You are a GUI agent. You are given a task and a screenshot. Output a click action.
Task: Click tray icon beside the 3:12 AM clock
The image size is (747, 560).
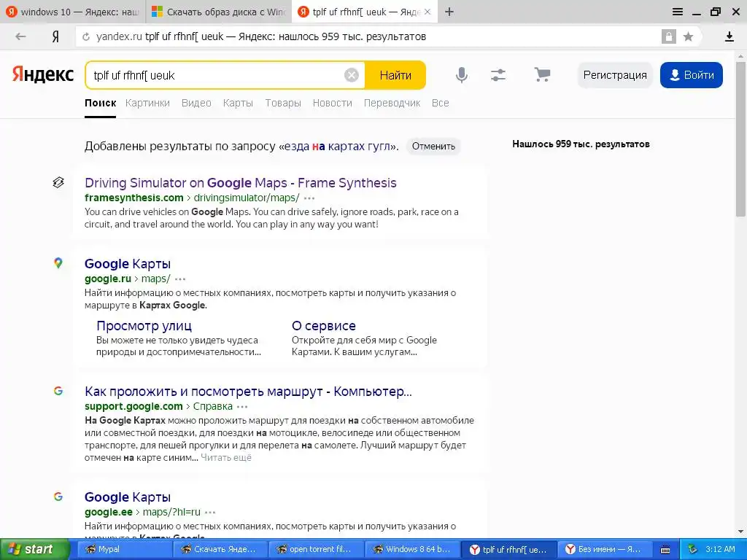[x=693, y=549]
